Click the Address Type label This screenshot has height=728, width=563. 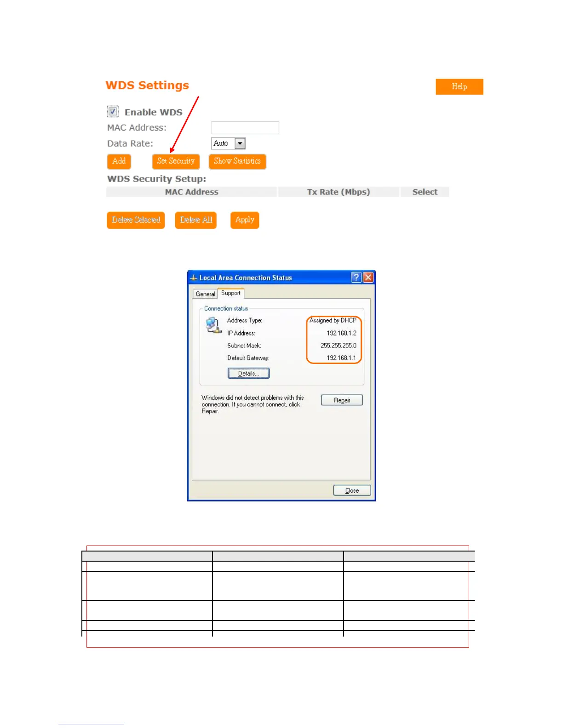tap(245, 320)
